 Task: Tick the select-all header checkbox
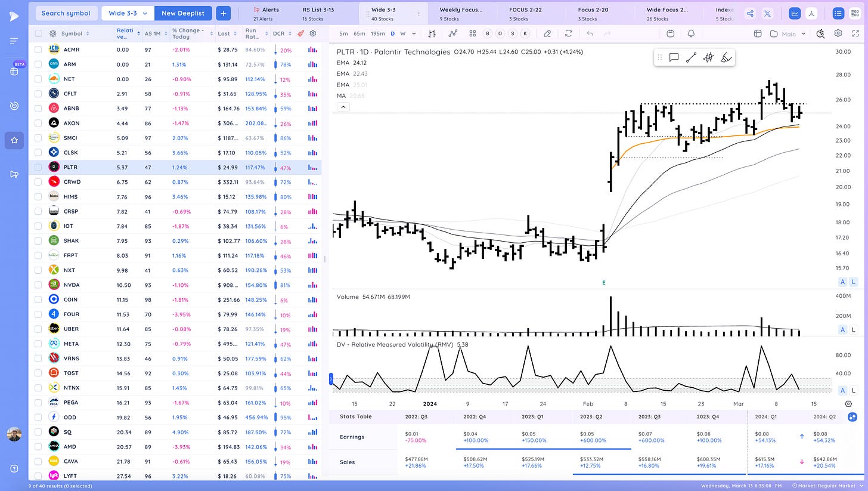point(38,34)
